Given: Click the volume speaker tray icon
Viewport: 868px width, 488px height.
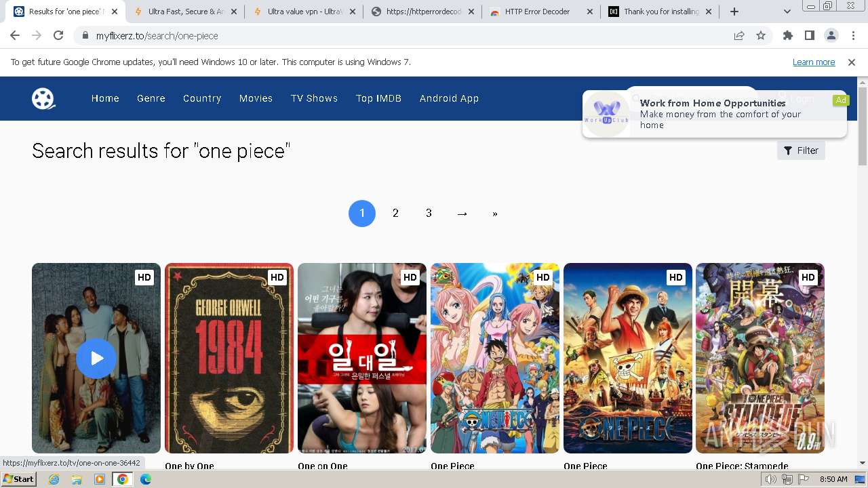Looking at the screenshot, I should tap(771, 479).
